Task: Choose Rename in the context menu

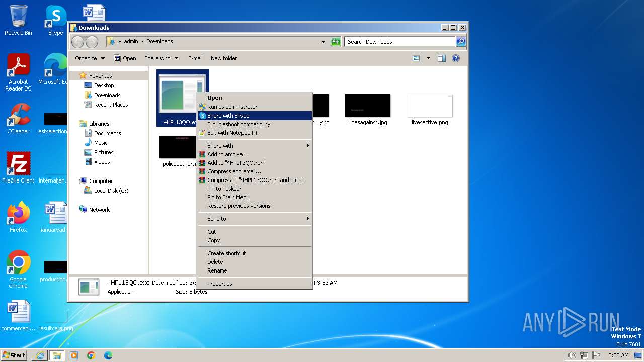Action: point(255,270)
